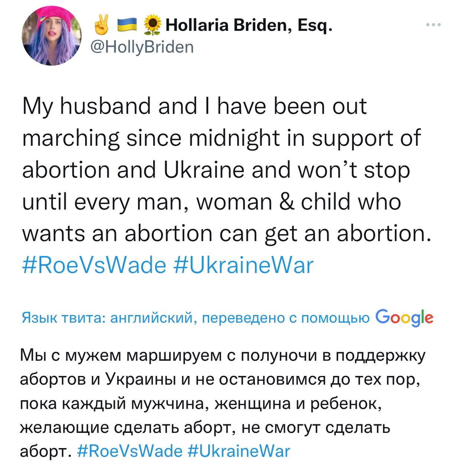
Task: Open #RoeVsWade hashtag in the Russian translation
Action: tap(130, 451)
